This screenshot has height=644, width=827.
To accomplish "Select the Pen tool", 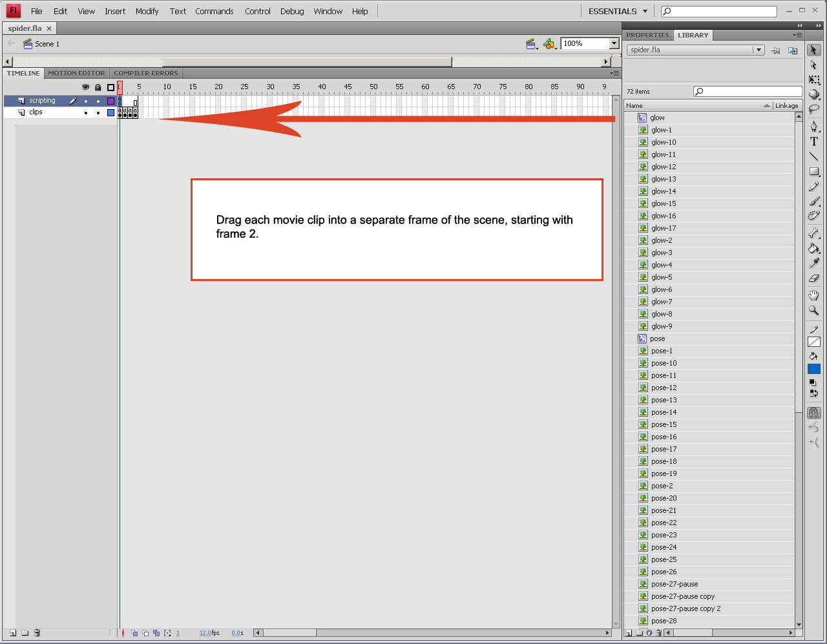I will 813,127.
